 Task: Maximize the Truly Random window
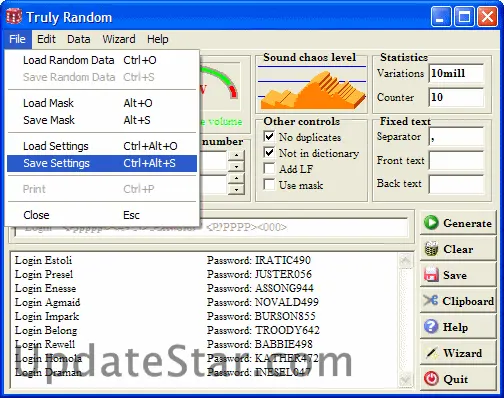coord(464,17)
